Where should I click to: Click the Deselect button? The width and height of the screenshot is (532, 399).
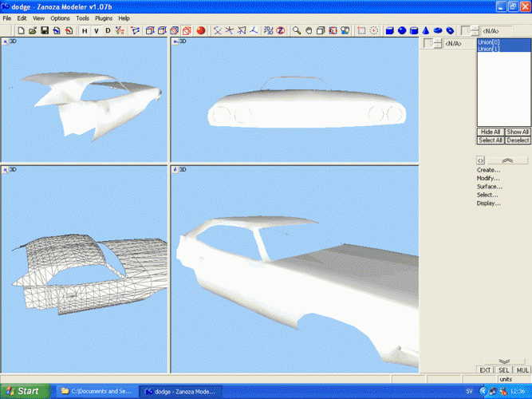point(518,140)
